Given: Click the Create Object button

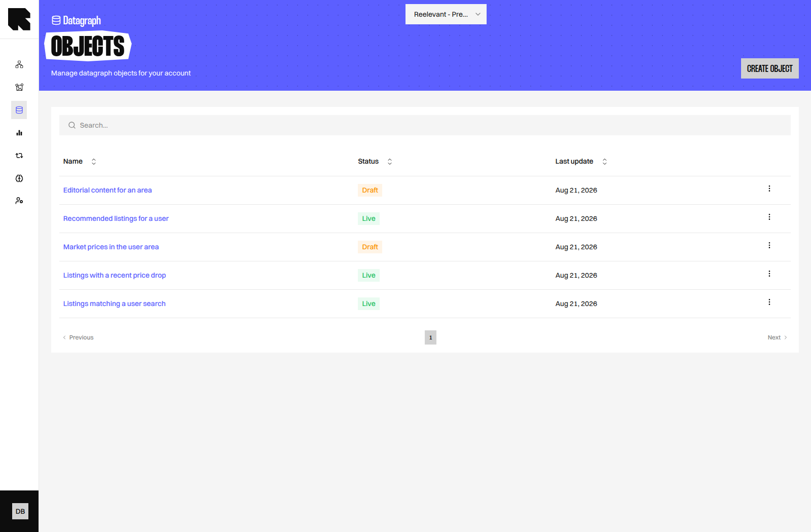Looking at the screenshot, I should coord(770,68).
